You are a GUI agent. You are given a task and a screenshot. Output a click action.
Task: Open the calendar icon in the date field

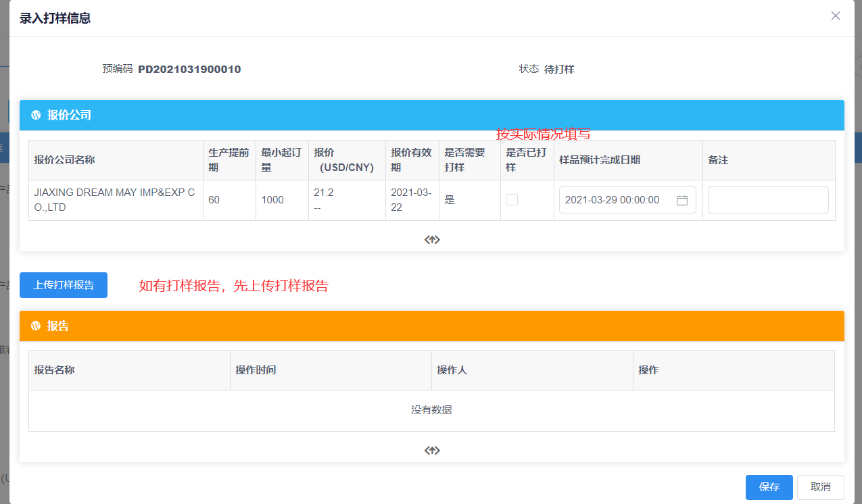[x=682, y=200]
